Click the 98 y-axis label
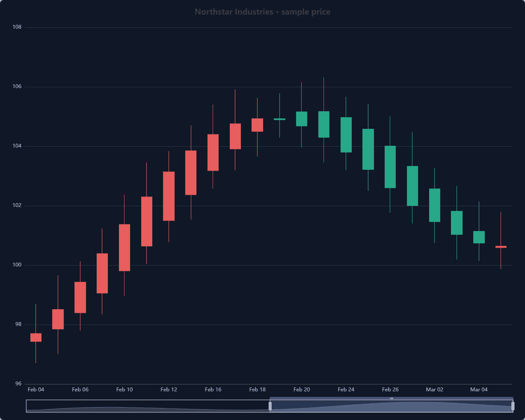Screen dimensions: 525x420 coord(18,324)
